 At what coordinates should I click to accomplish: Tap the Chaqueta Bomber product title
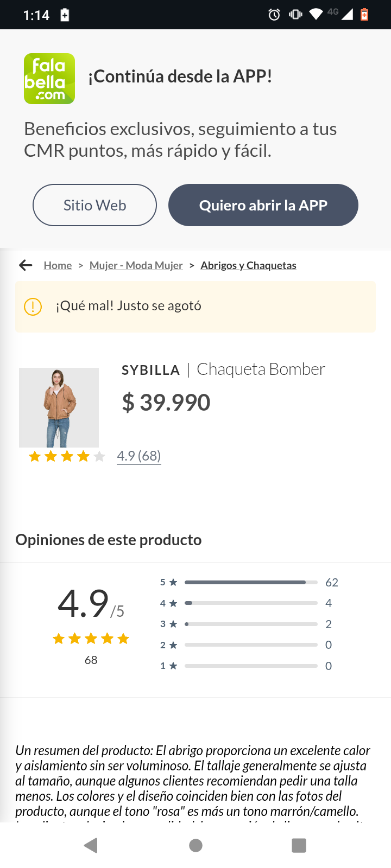(x=261, y=369)
